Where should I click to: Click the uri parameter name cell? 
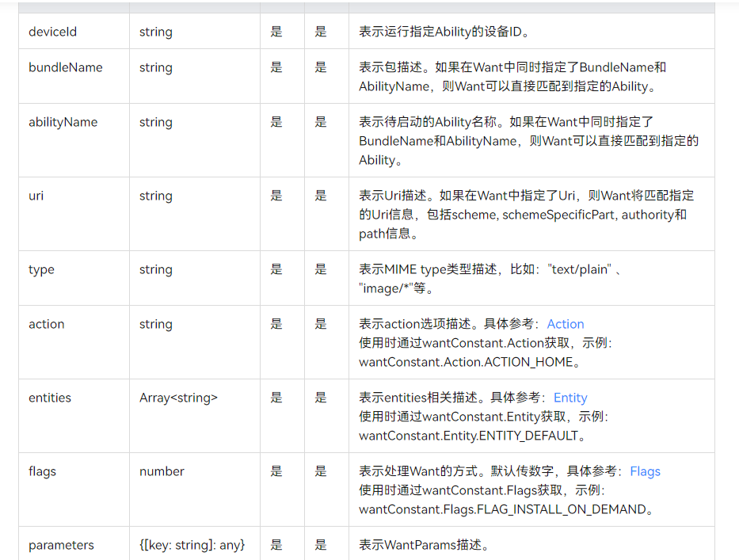pos(74,214)
